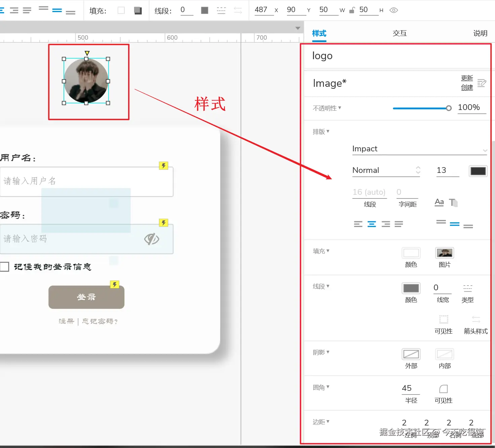Open the Impact font dropdown
Screen dimensions: 495x448
(x=420, y=149)
